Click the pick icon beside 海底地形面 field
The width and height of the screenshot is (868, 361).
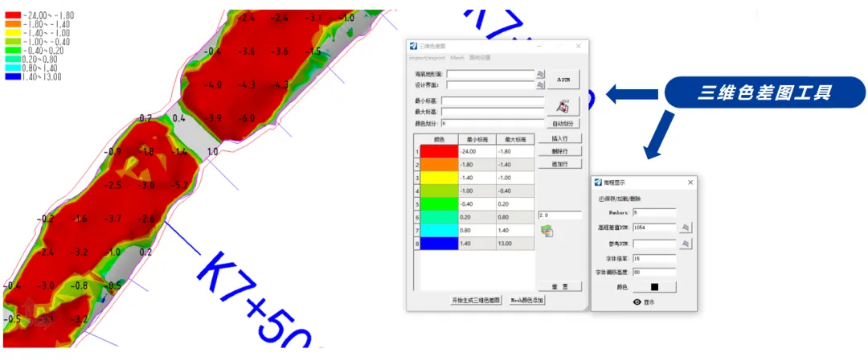pyautogui.click(x=541, y=74)
